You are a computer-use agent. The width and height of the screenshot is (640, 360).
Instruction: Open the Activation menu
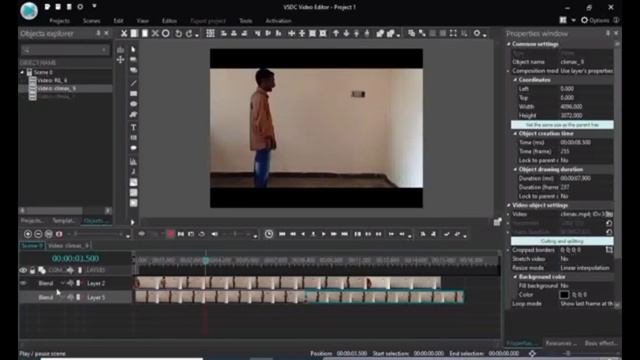[278, 21]
